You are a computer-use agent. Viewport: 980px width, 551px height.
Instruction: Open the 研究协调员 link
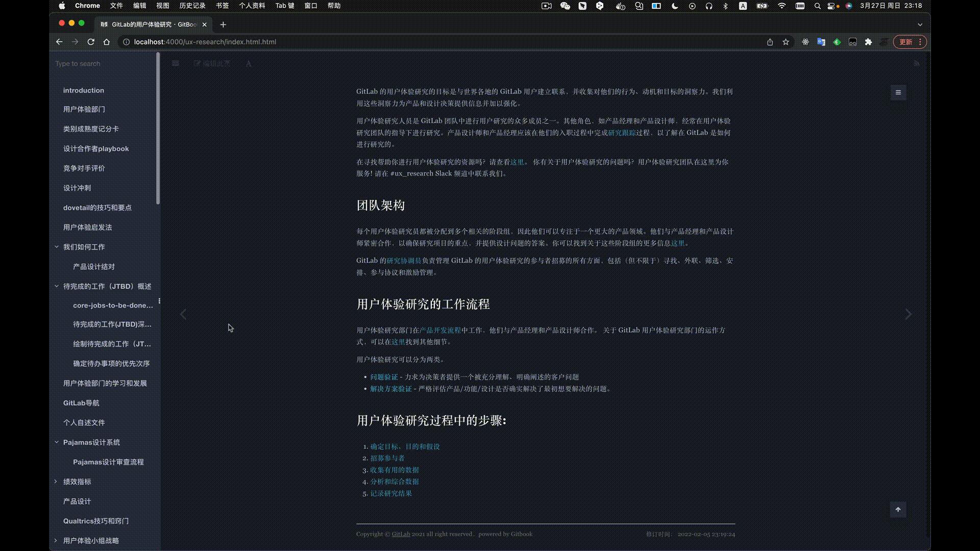(404, 261)
